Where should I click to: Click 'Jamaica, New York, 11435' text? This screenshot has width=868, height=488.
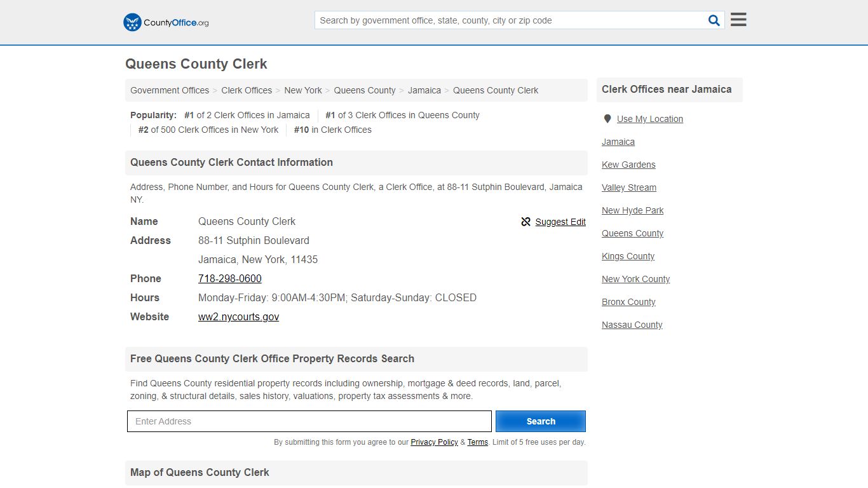coord(258,259)
